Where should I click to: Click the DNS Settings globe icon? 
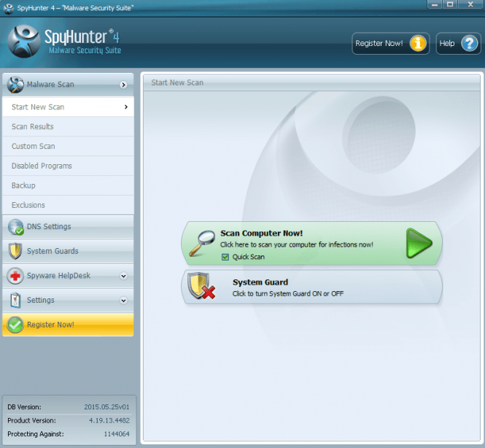[x=16, y=227]
